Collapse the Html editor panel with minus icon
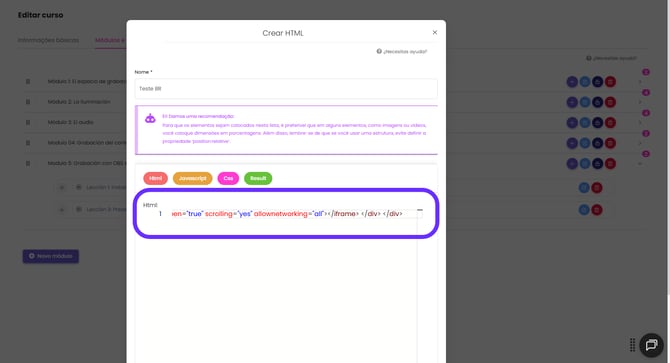Image resolution: width=670 pixels, height=363 pixels. tap(420, 210)
